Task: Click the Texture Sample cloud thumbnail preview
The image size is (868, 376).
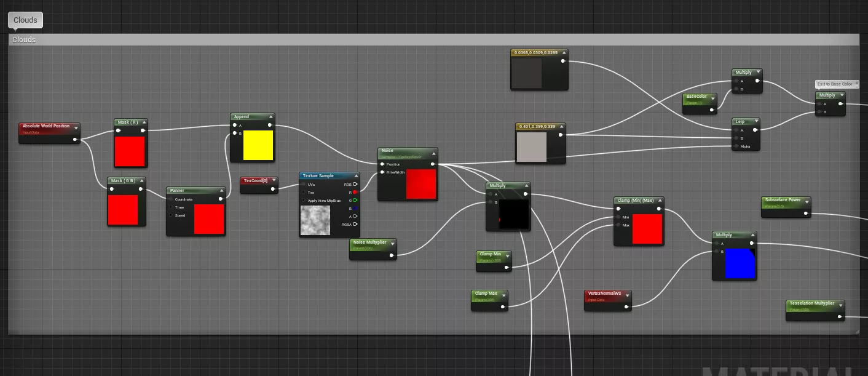Action: (315, 220)
